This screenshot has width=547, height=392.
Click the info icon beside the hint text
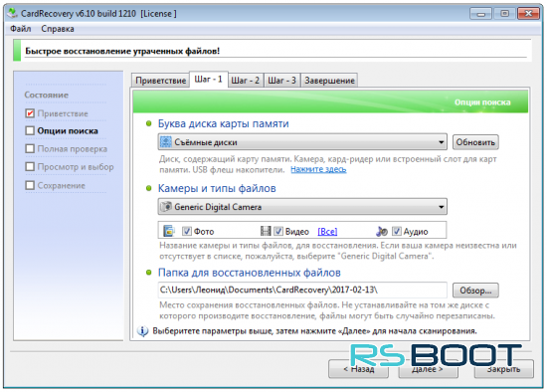142,331
